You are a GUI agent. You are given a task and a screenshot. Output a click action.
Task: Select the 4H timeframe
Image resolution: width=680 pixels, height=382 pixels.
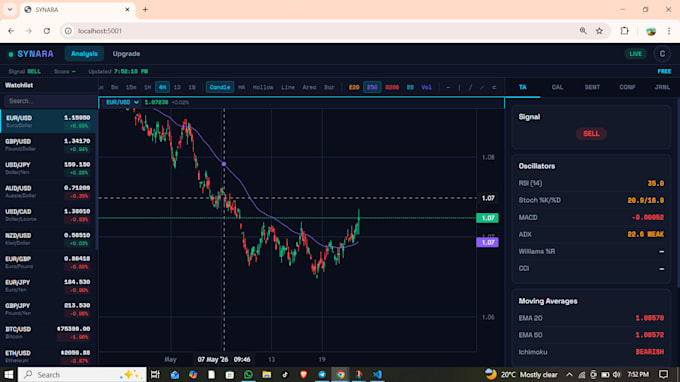(162, 87)
